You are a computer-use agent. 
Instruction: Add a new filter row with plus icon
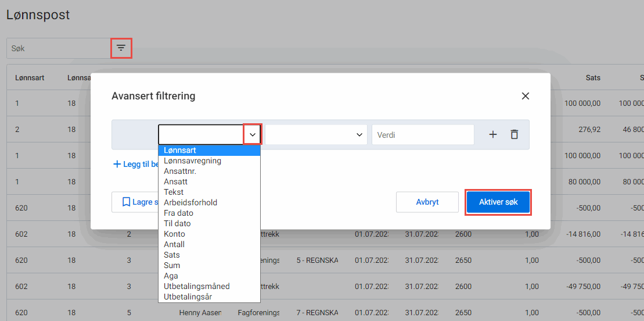492,134
